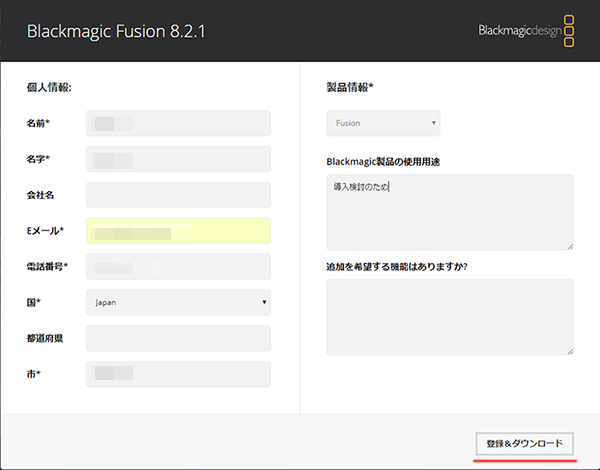600x470 pixels.
Task: Focus the 電話番号 phone number field
Action: 179,267
